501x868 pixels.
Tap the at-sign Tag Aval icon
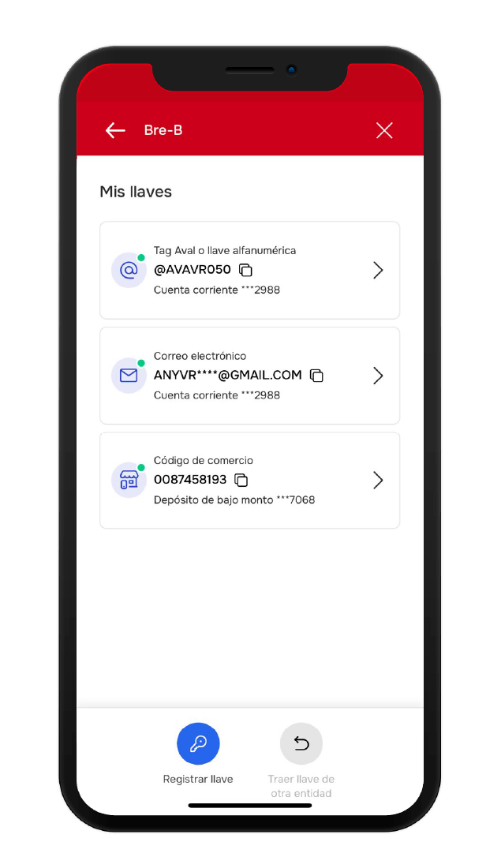[129, 270]
